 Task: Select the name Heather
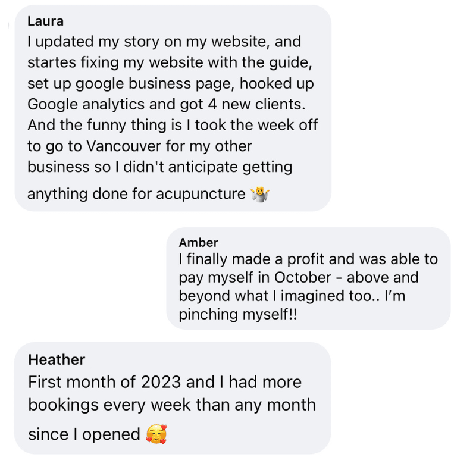tap(57, 360)
